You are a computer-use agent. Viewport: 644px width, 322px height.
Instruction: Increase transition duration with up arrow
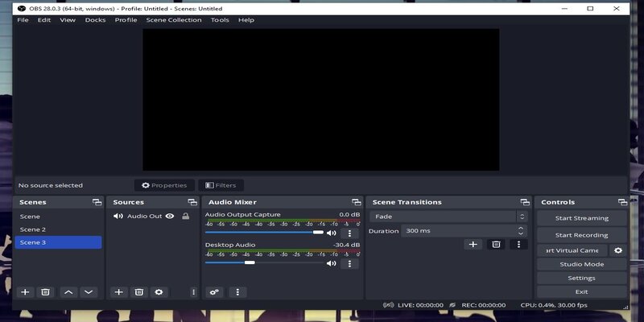521,228
